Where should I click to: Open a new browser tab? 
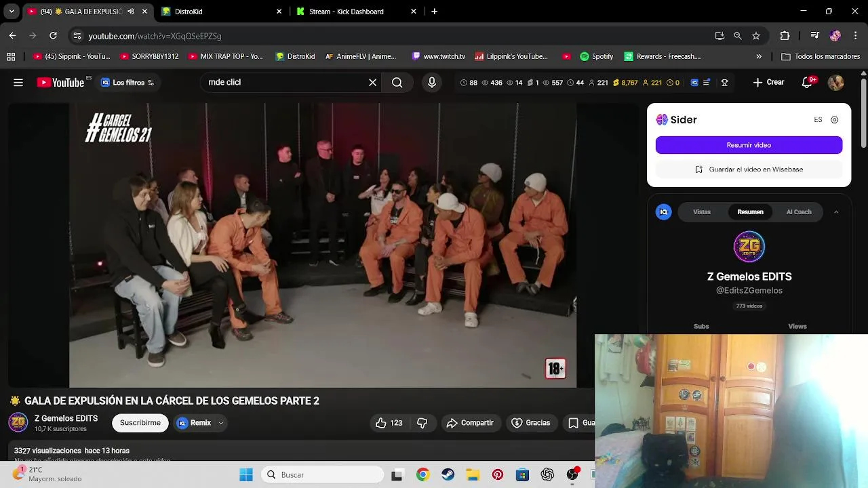tap(435, 12)
